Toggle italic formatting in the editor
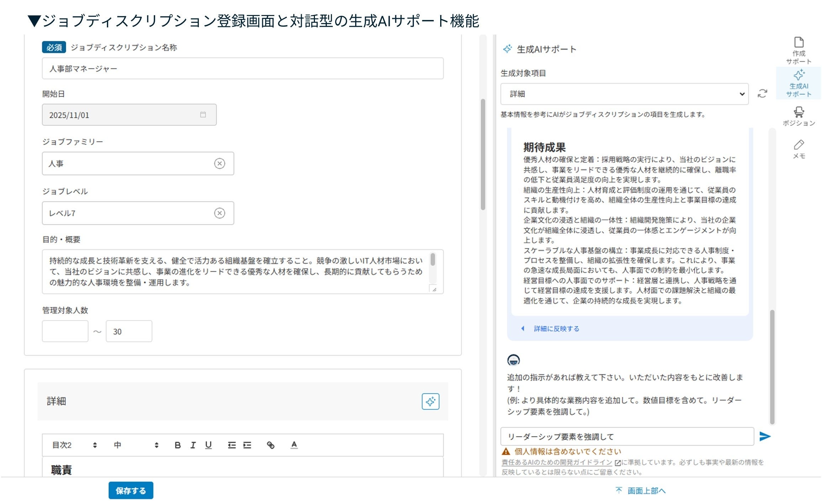 coord(193,445)
